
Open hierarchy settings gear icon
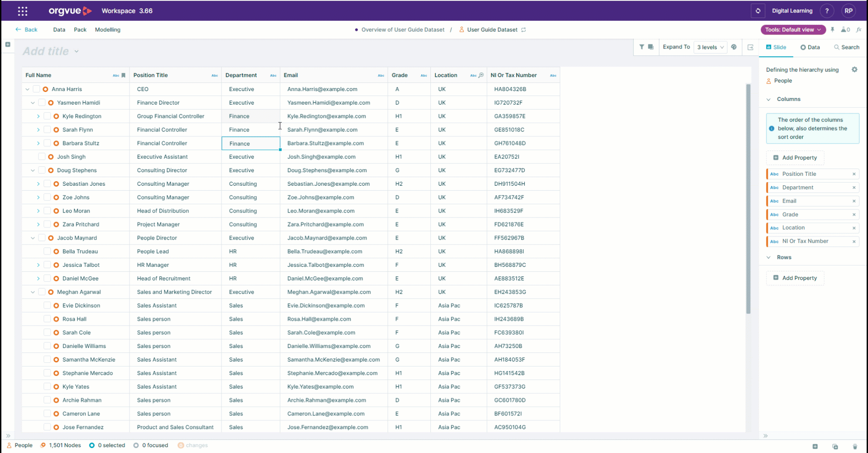coord(854,69)
